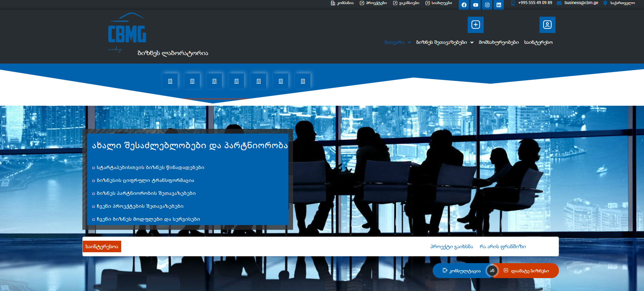Select the ბიზნესის ციფრული ტრანსფორმაცია list item
This screenshot has width=644, height=291.
click(145, 181)
